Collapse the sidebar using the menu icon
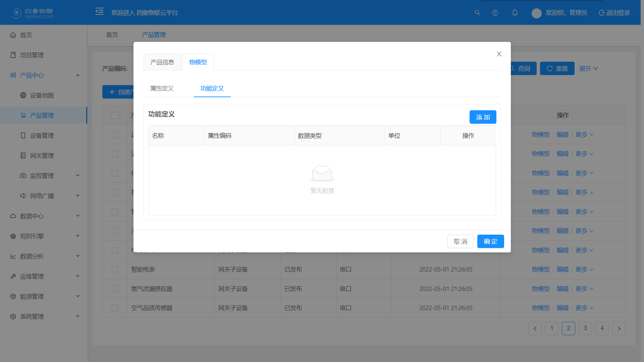The width and height of the screenshot is (644, 362). coord(99,11)
